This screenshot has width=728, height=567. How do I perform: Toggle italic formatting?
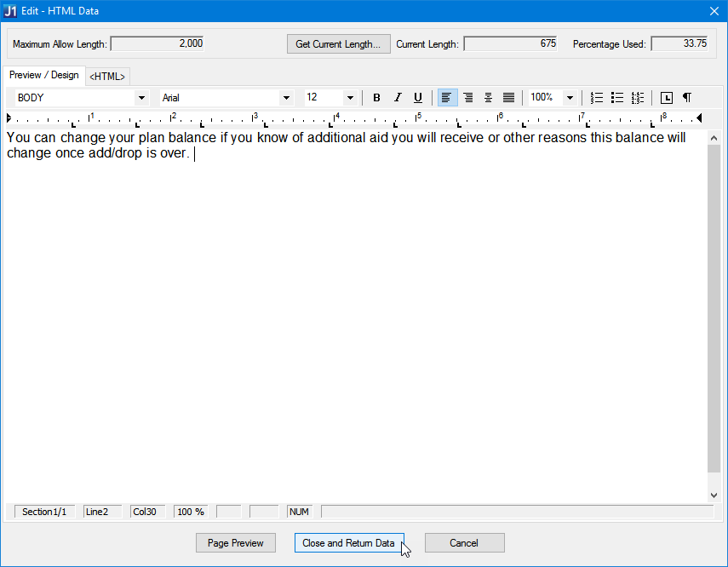click(x=398, y=98)
